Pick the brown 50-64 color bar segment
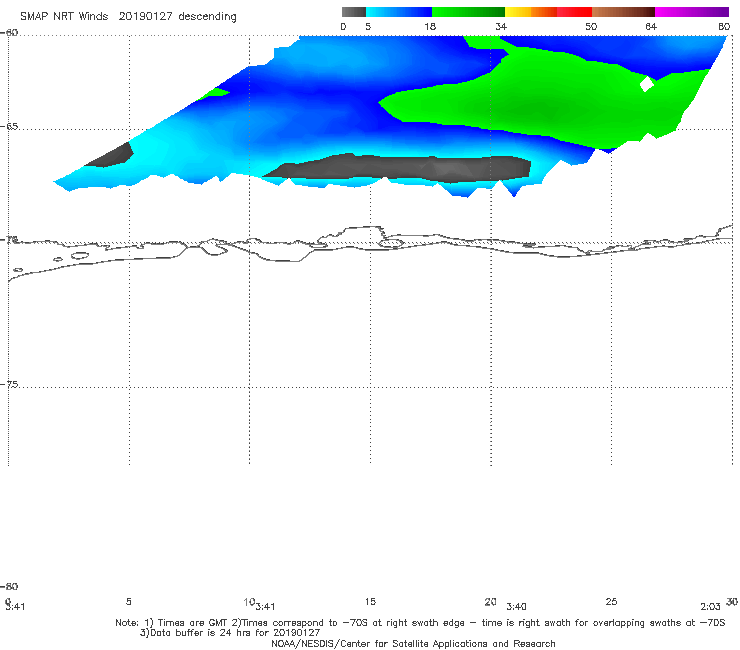The image size is (740, 650). (623, 12)
